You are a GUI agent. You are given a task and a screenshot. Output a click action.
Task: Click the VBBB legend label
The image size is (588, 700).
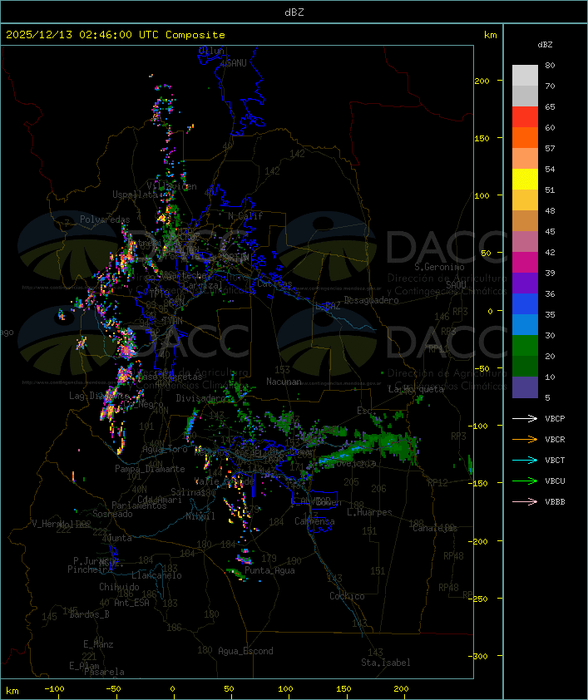[x=555, y=502]
